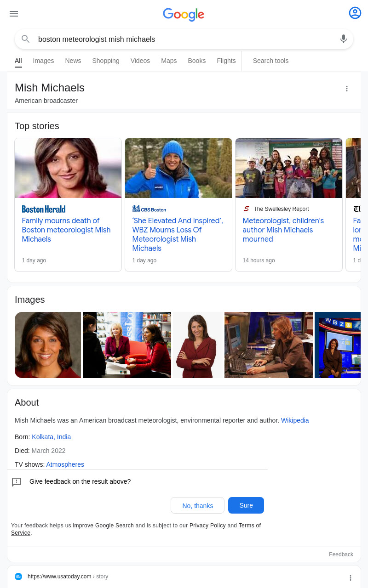Open improve Google Search link
Viewport: 368px width, 588px height.
[103, 526]
